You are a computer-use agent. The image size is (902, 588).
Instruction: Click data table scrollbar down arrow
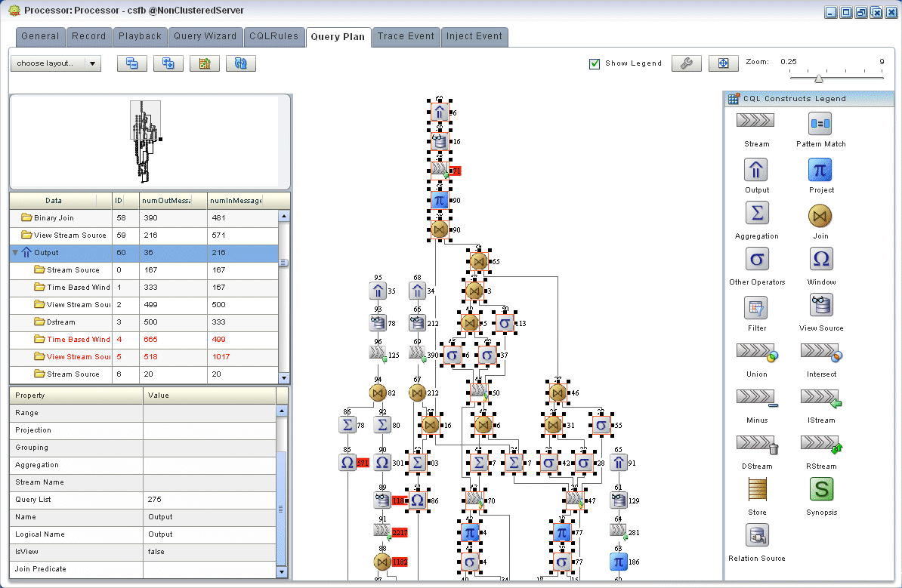[283, 378]
